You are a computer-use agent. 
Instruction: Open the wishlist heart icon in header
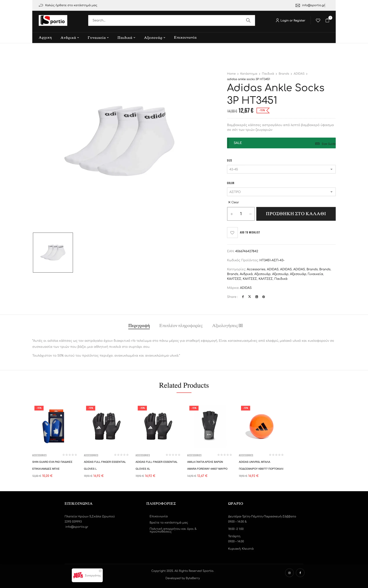coord(318,20)
